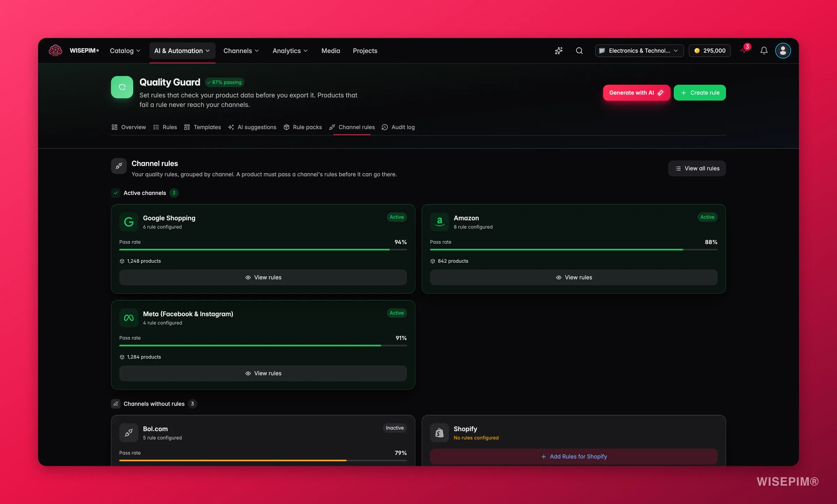Click 'No rules configured' text under Shopify
This screenshot has height=504, width=837.
tap(476, 438)
